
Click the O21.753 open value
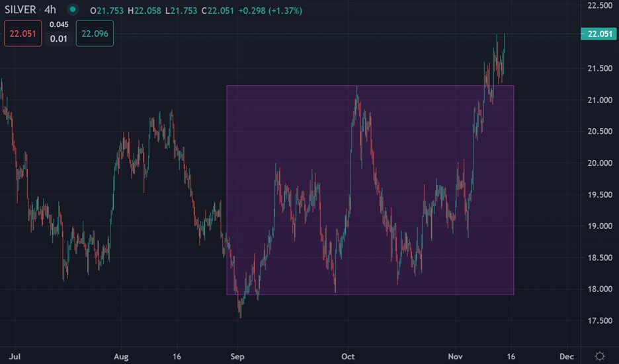click(x=106, y=11)
